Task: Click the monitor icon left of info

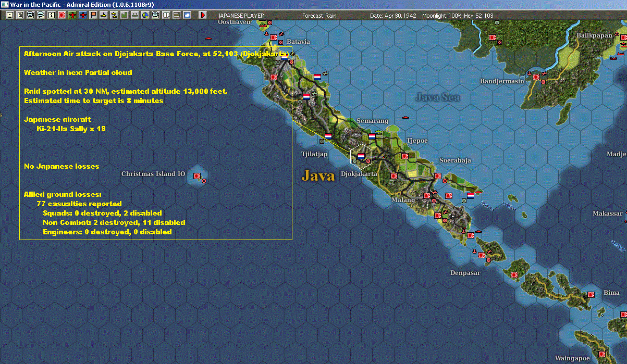Action: [x=41, y=15]
